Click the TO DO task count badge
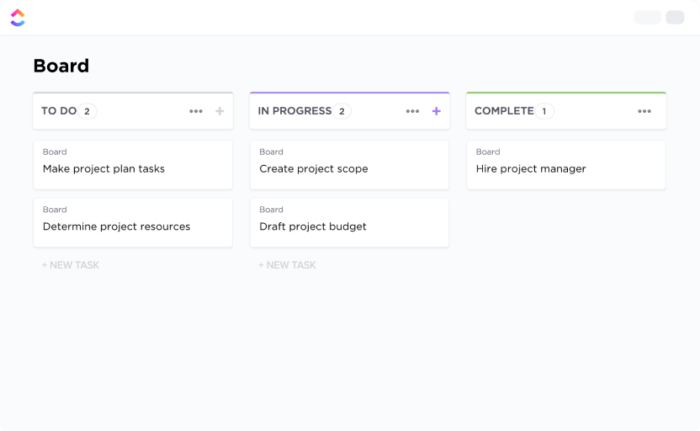Screen dimensions: 700x431 87,111
